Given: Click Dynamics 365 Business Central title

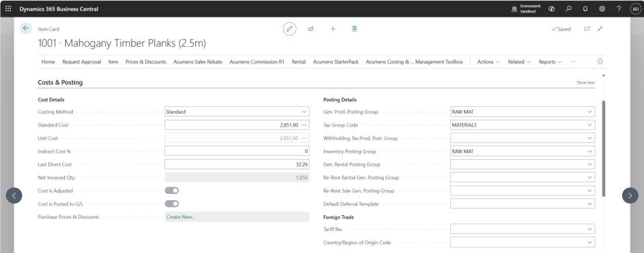Looking at the screenshot, I should [59, 9].
